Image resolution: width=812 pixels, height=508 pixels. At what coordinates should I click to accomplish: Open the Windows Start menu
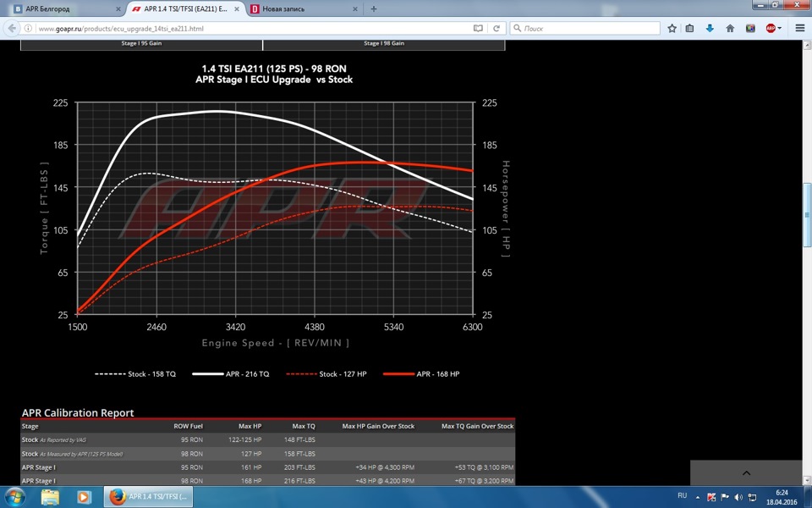[x=14, y=497]
